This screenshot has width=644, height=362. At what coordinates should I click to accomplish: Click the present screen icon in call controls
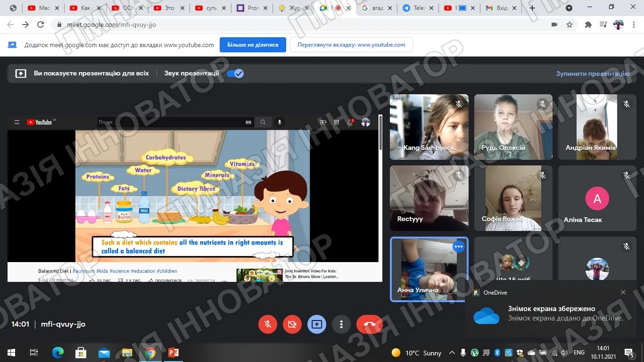317,324
